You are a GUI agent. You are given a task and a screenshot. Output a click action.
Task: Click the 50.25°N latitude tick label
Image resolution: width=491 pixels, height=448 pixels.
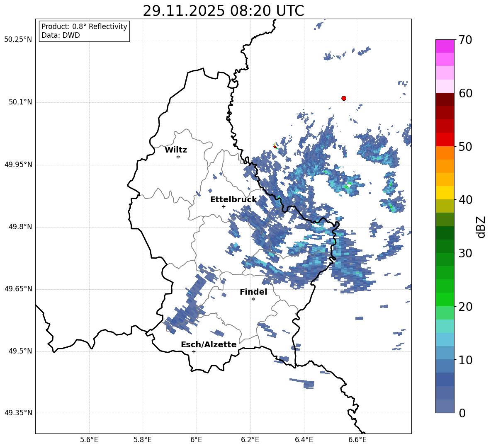[x=18, y=40]
